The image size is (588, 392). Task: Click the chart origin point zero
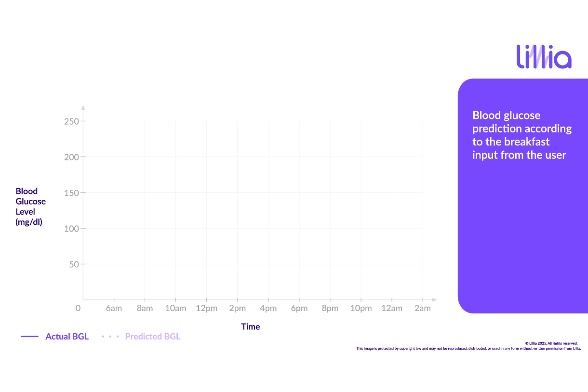78,308
